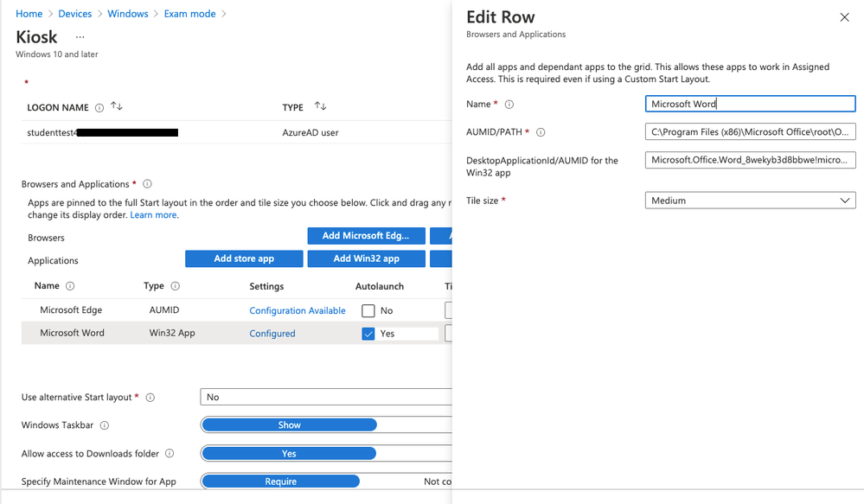This screenshot has width=864, height=504.
Task: Open the Tile size dropdown
Action: pyautogui.click(x=750, y=201)
